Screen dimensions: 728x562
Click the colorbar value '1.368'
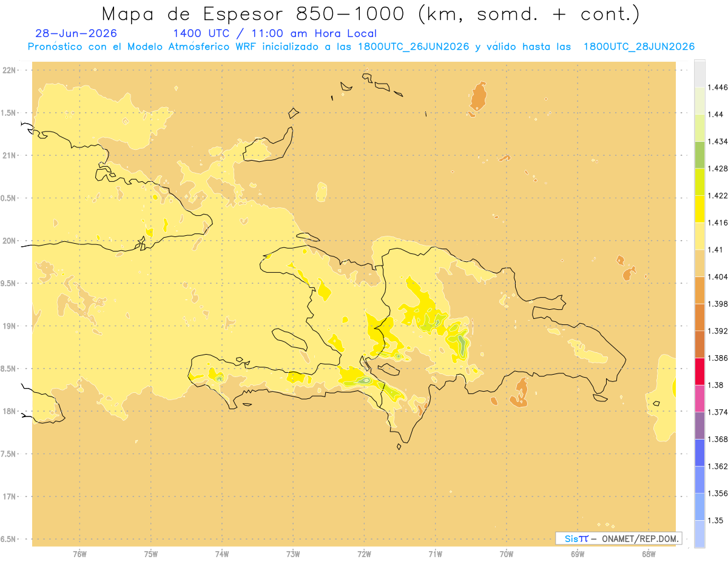[x=717, y=439]
